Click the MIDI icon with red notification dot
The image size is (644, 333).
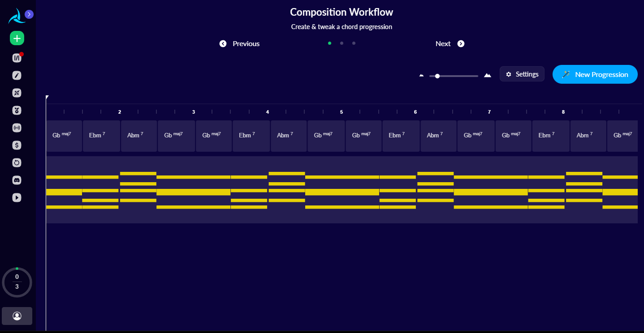point(17,57)
